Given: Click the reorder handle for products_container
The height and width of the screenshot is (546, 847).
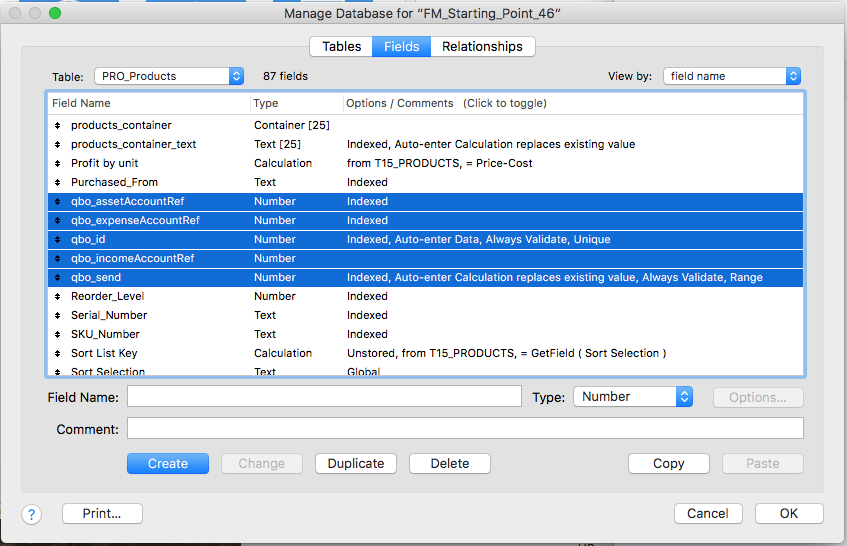Looking at the screenshot, I should (58, 125).
